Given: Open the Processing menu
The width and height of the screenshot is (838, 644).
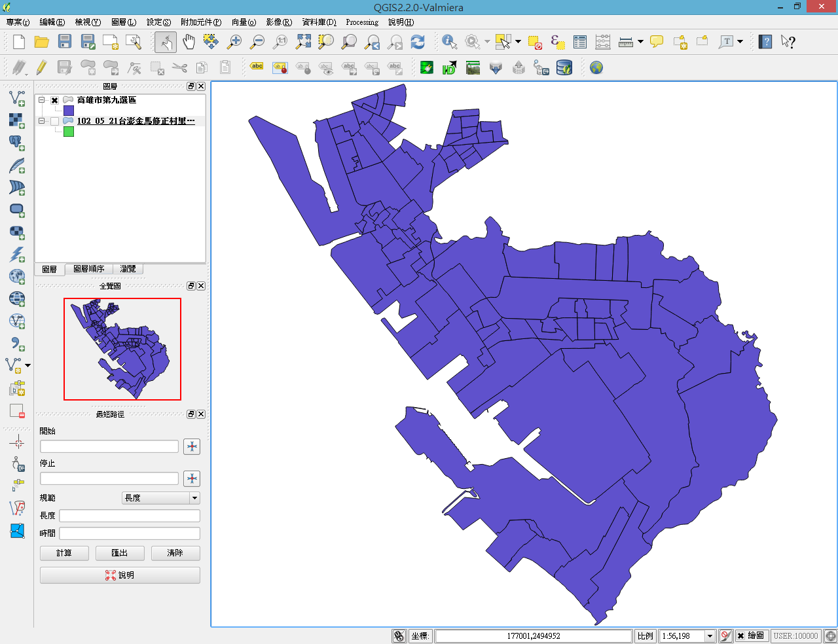Looking at the screenshot, I should tap(361, 22).
